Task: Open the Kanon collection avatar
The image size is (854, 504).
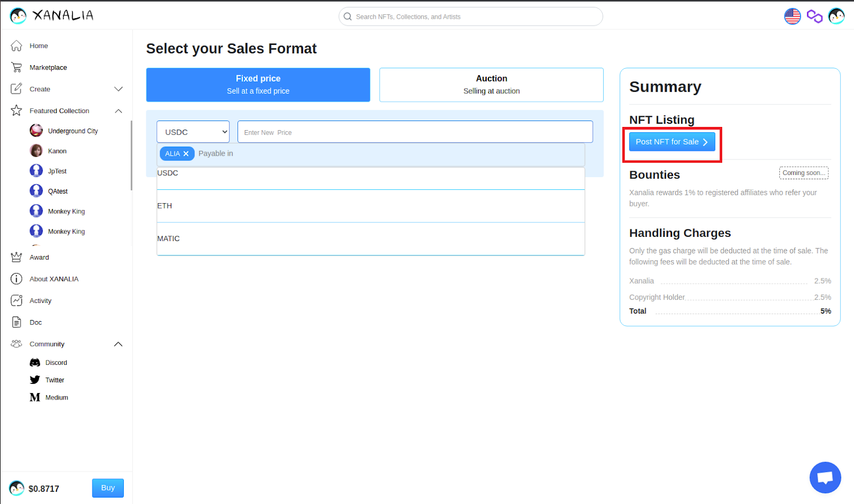Action: click(x=36, y=151)
